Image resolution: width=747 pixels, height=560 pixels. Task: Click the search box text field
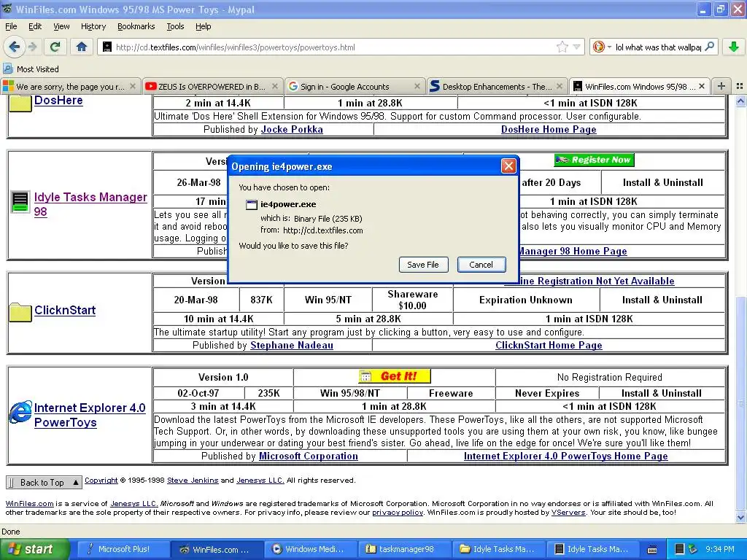(659, 47)
